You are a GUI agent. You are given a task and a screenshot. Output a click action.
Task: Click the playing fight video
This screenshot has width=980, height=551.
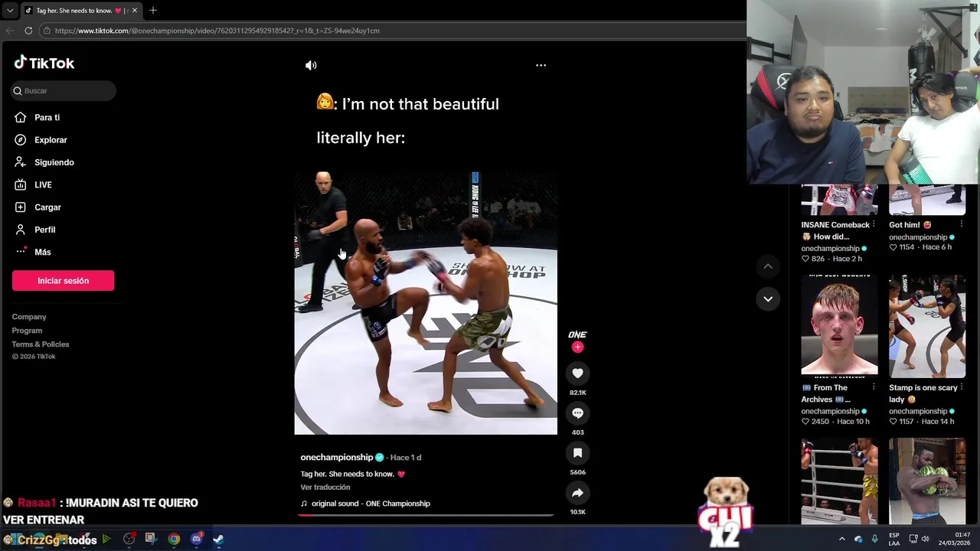[x=426, y=303]
